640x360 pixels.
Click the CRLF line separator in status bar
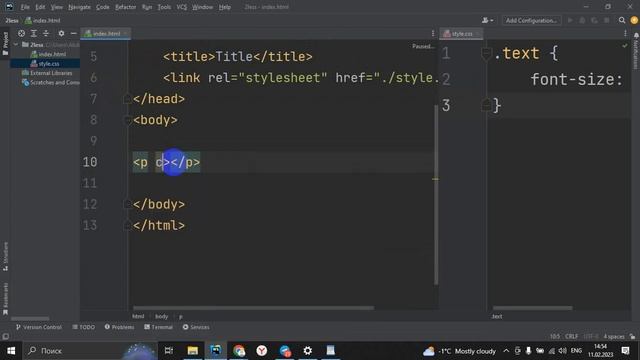tap(571, 336)
